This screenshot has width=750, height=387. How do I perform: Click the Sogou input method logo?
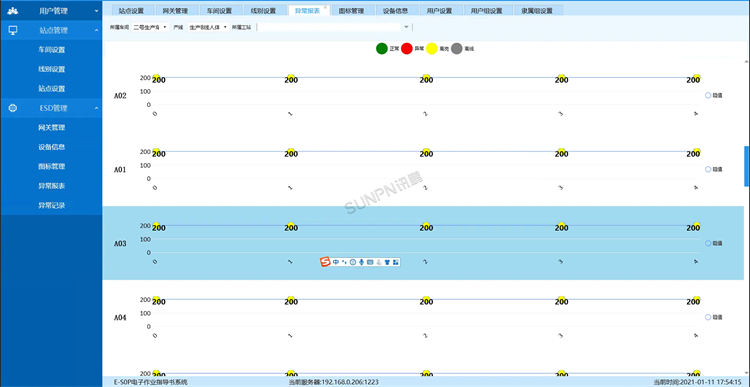[x=325, y=262]
